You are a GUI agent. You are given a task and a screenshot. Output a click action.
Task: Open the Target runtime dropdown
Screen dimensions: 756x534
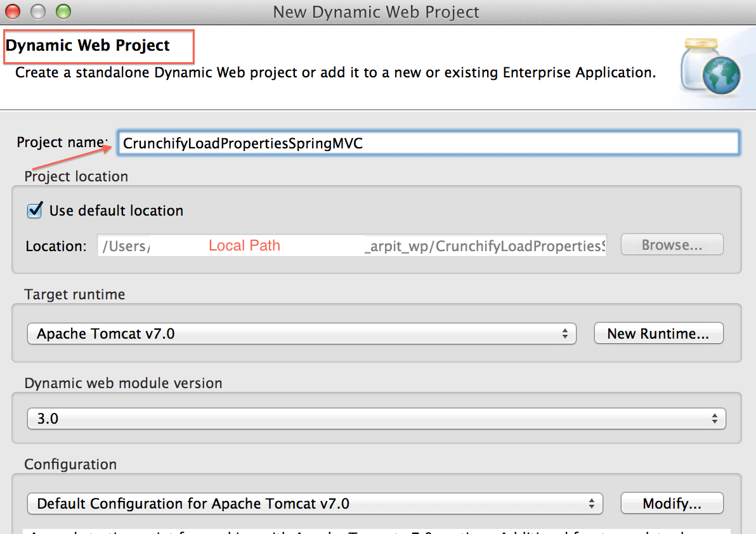(301, 334)
